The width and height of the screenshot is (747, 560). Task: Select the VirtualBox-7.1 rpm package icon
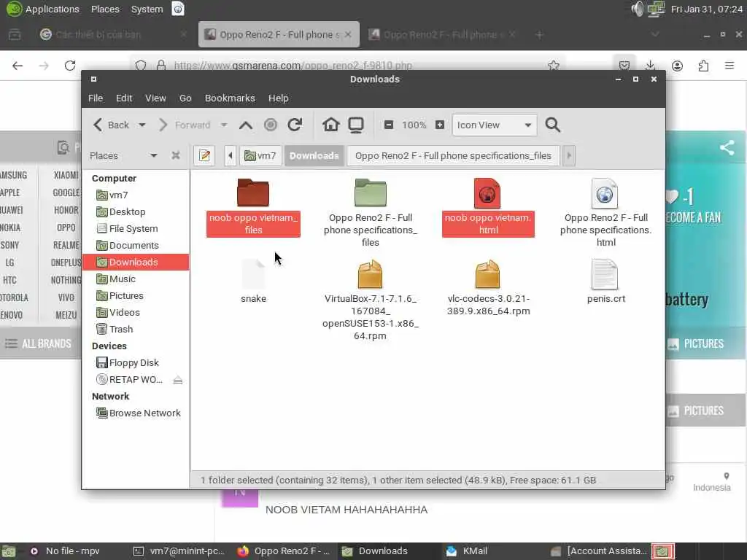tap(370, 274)
